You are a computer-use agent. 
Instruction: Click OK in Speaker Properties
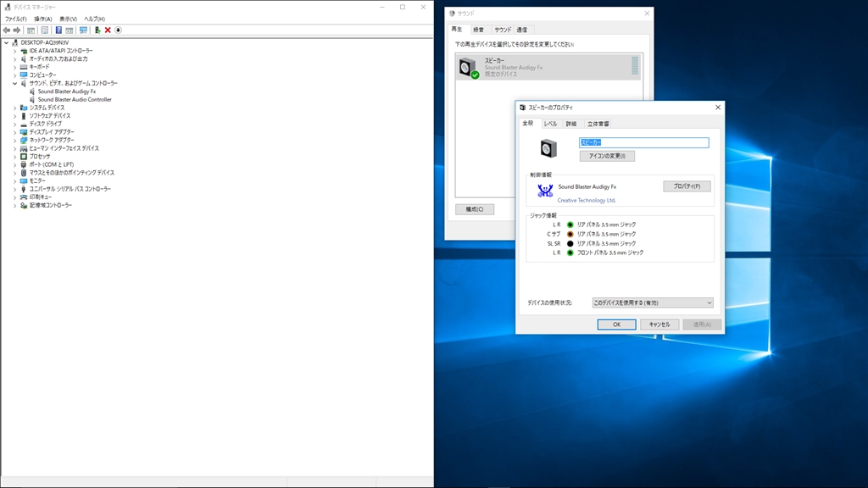click(617, 324)
